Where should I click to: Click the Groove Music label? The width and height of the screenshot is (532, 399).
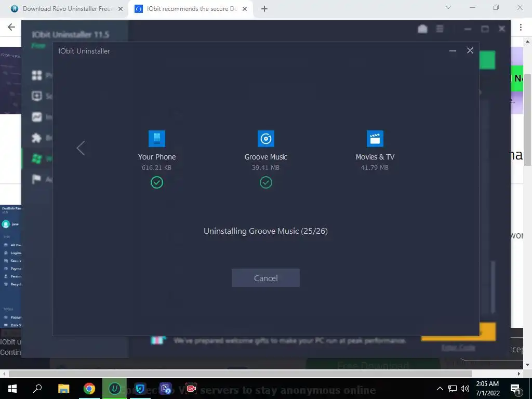click(x=265, y=157)
